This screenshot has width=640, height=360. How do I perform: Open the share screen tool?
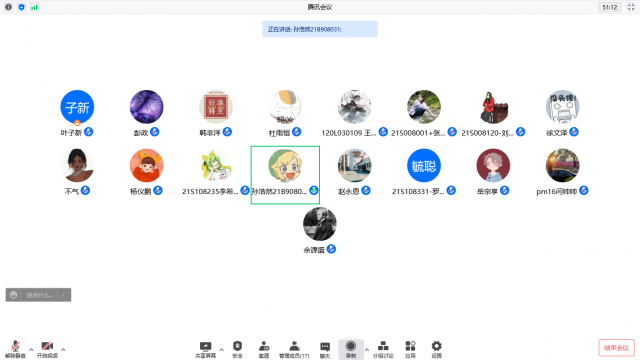205,349
